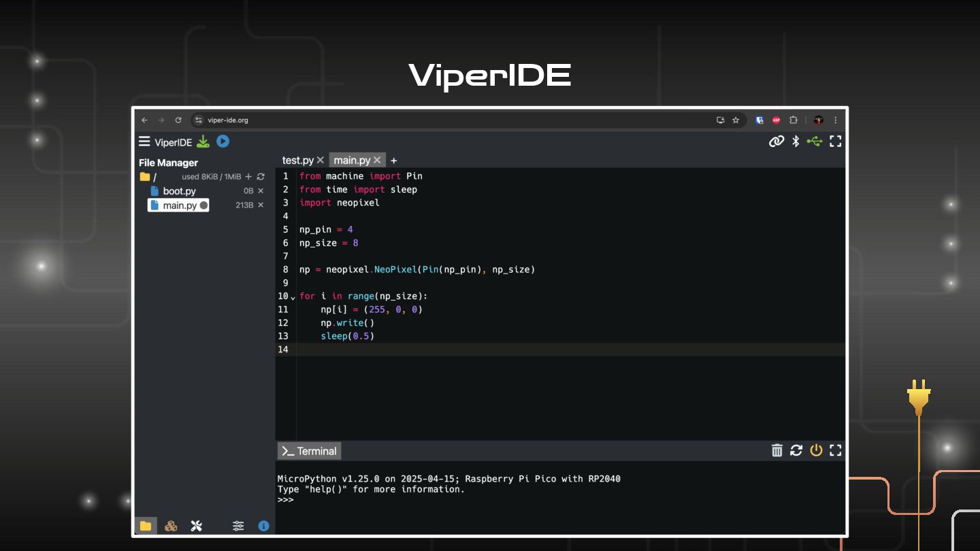
Task: Run the script with the blue play button
Action: point(223,141)
